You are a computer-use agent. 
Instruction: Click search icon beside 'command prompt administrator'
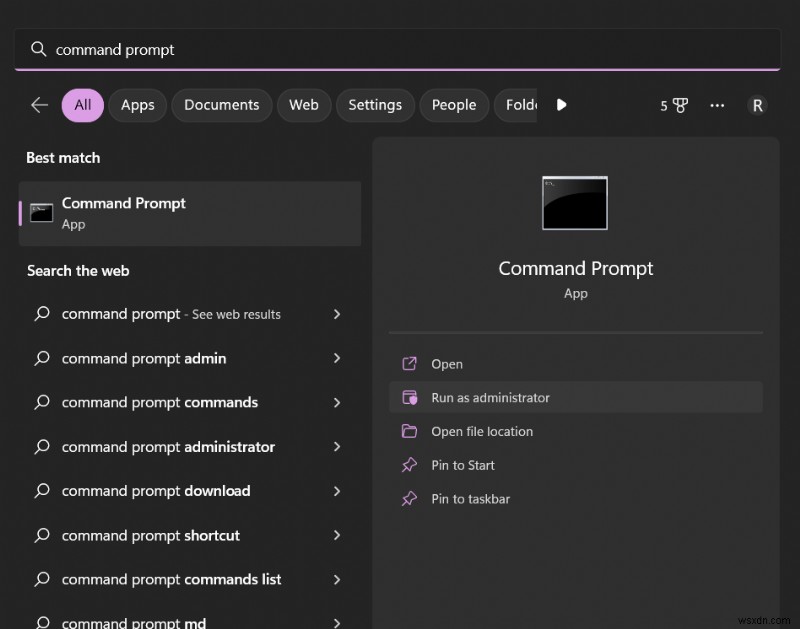point(42,447)
